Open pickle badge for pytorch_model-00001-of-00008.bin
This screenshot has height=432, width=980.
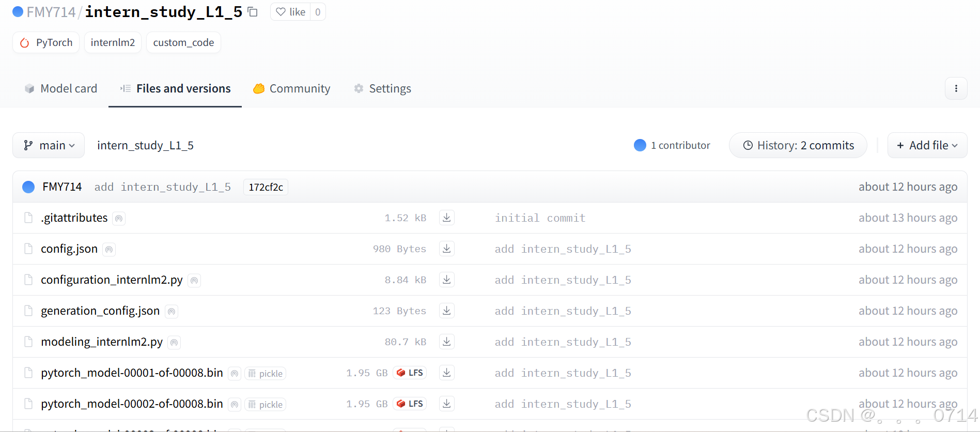[265, 374]
